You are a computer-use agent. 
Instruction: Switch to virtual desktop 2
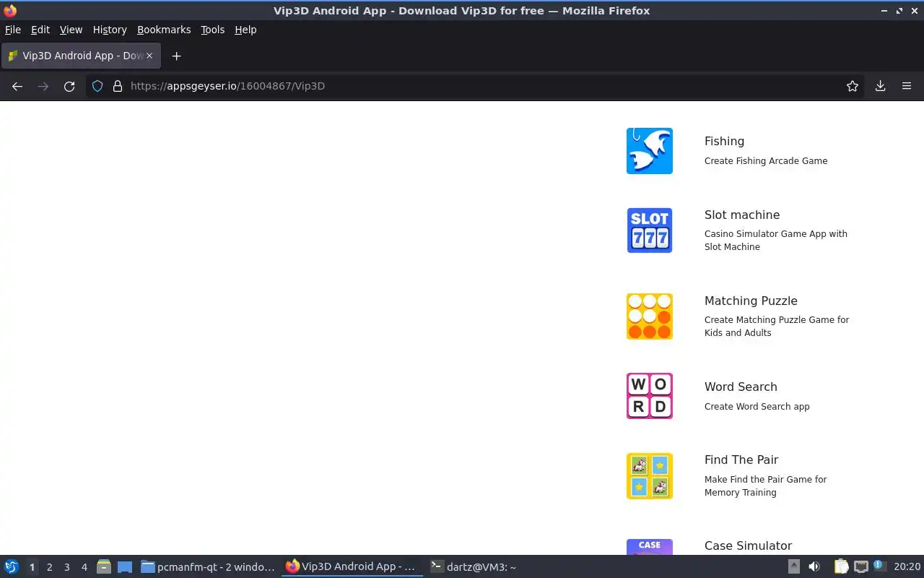pyautogui.click(x=49, y=567)
